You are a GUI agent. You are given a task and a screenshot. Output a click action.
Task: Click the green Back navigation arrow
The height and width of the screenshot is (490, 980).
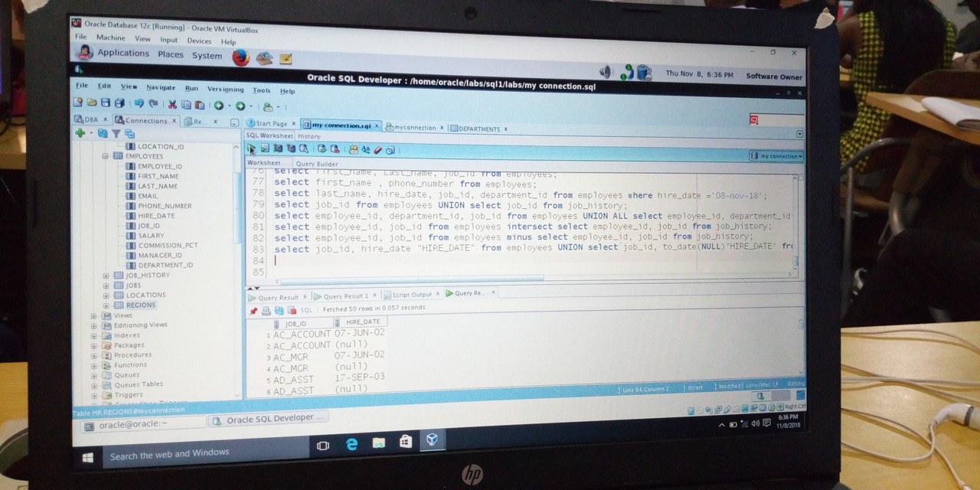[x=219, y=105]
